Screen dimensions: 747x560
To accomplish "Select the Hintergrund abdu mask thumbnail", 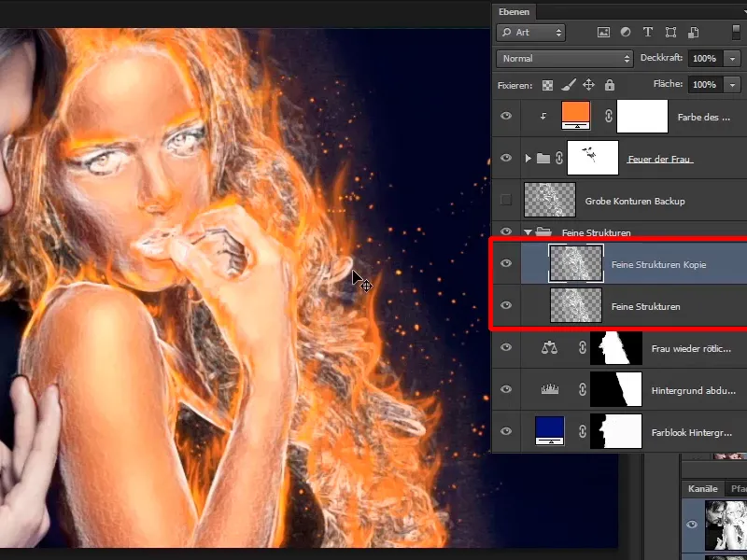I will tap(616, 389).
